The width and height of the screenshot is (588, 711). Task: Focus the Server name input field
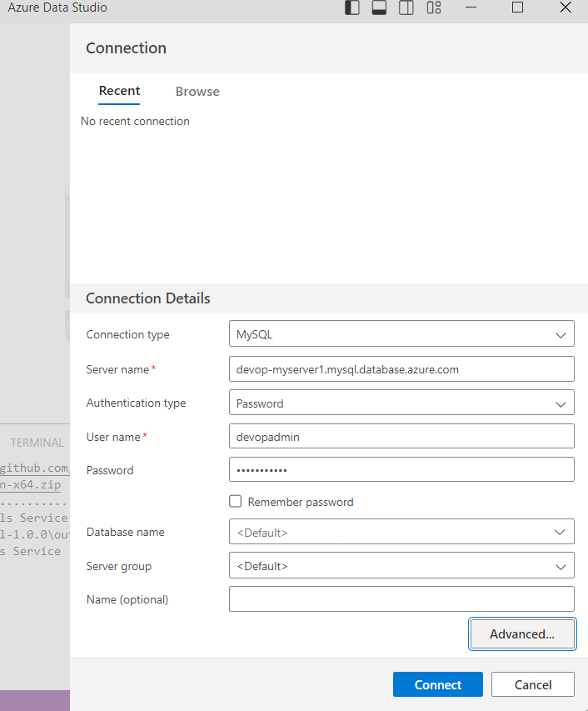pos(401,369)
